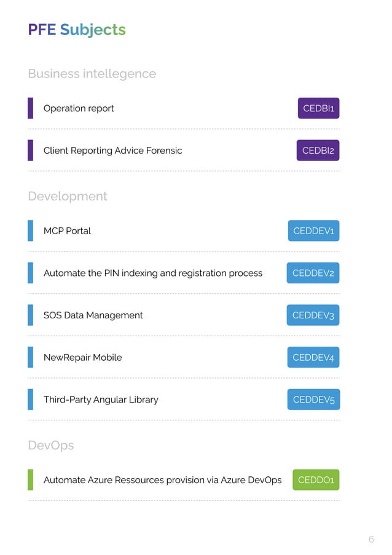Viewport: 392px width, 555px height.
Task: Open Client Reporting Advice Forensic subject
Action: [112, 151]
